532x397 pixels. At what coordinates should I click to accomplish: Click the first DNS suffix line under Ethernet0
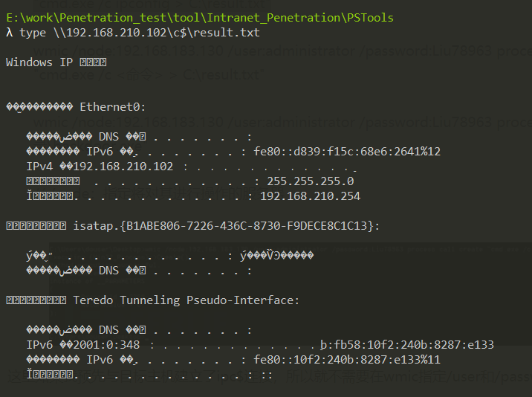(x=139, y=137)
